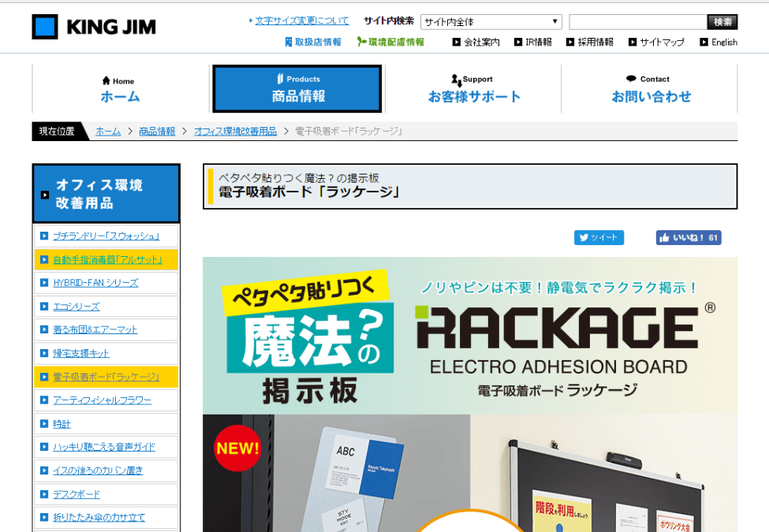Click the leaf icon beside 環境配慮情報
Viewport: 769px width, 532px height.
point(361,42)
